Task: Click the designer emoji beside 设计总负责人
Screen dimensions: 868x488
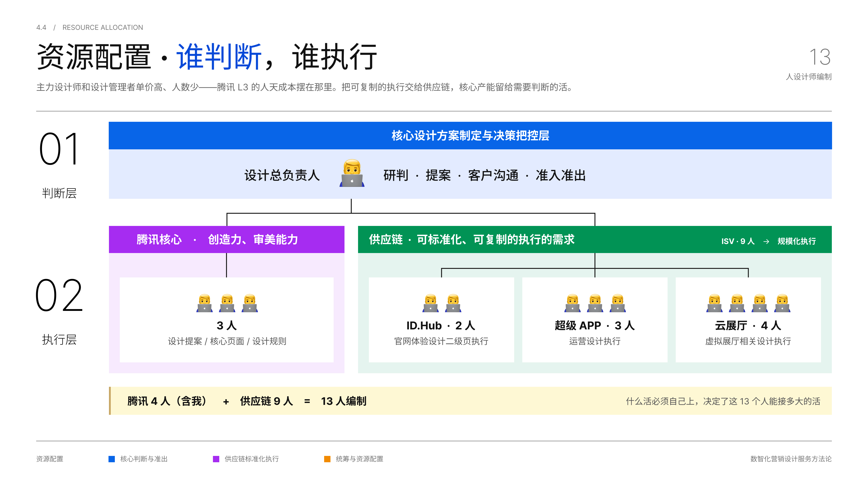Action: click(352, 174)
